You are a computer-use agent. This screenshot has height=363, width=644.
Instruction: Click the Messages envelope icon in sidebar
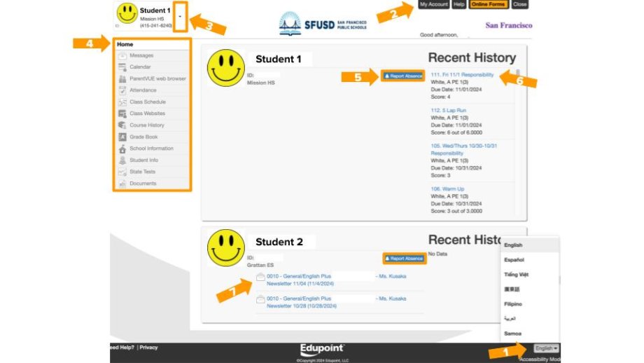click(x=122, y=55)
